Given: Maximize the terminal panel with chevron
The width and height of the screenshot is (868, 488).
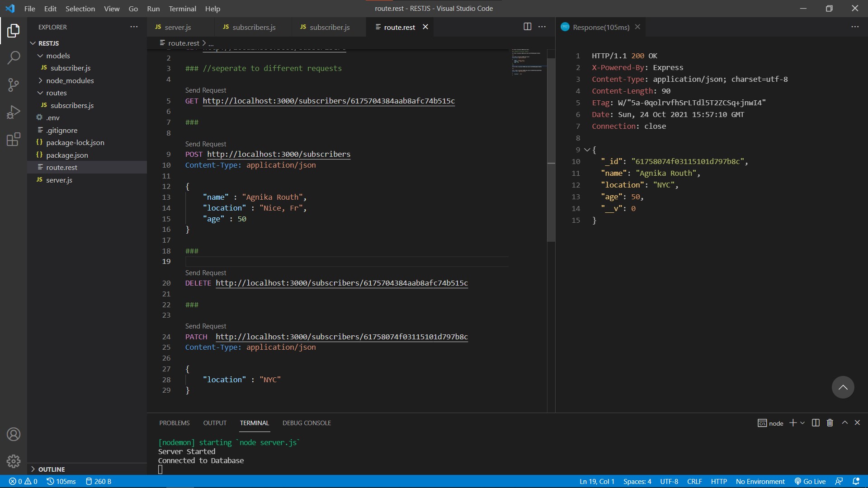Looking at the screenshot, I should click(x=844, y=423).
